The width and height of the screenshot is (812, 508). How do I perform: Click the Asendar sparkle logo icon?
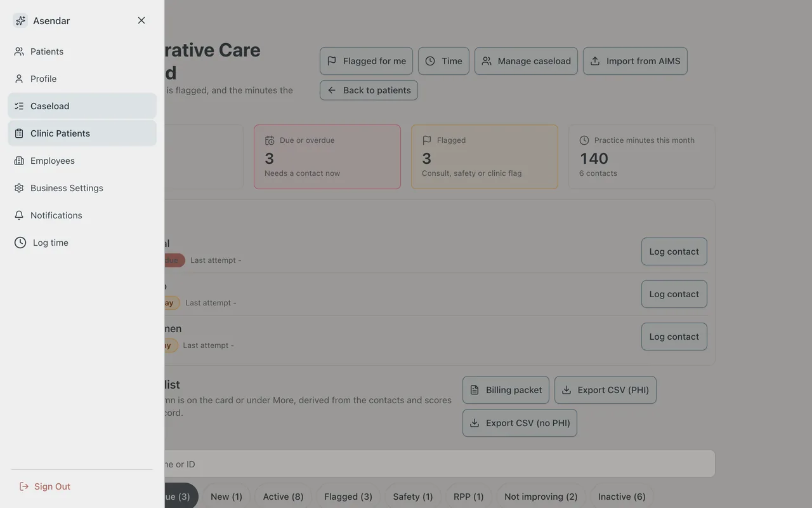20,20
